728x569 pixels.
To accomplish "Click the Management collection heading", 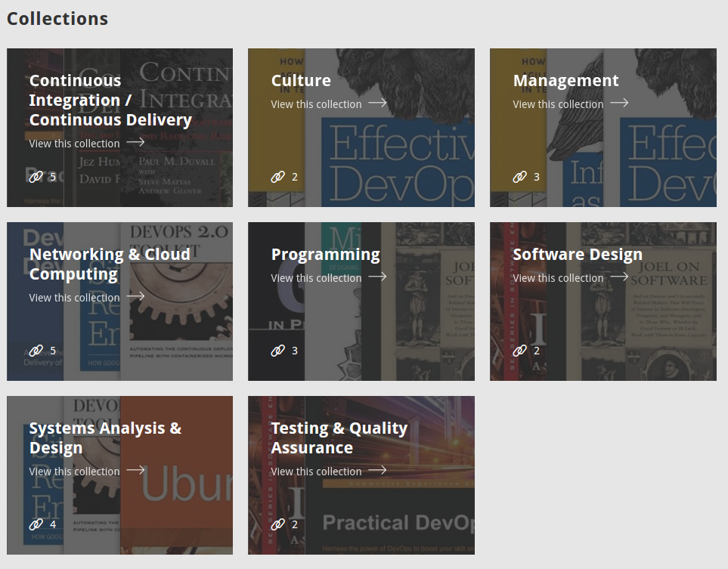I will pyautogui.click(x=565, y=80).
